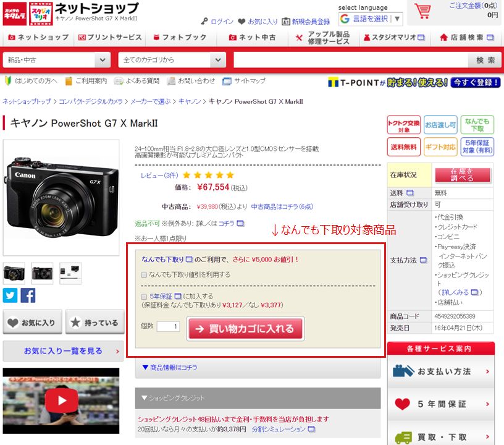
Task: Go to メーカーで選ぶ breadcrumb
Action: tap(151, 101)
